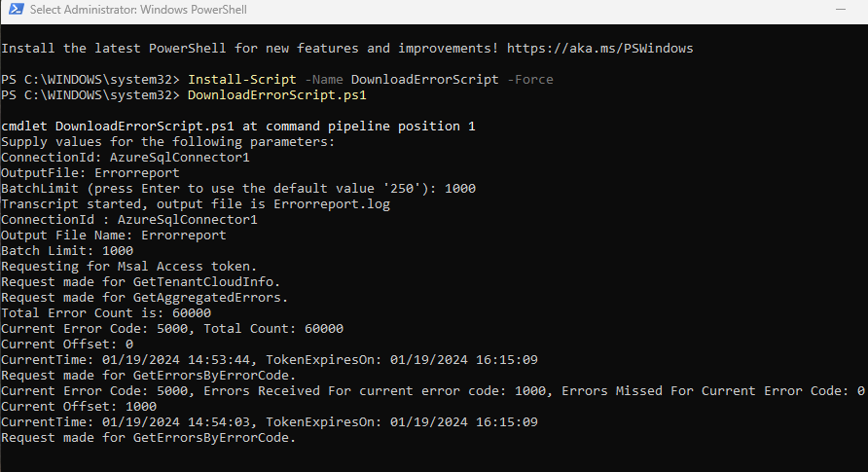Click the 'Current Offset: 1000' line
Image resolution: width=868 pixels, height=472 pixels.
click(79, 406)
